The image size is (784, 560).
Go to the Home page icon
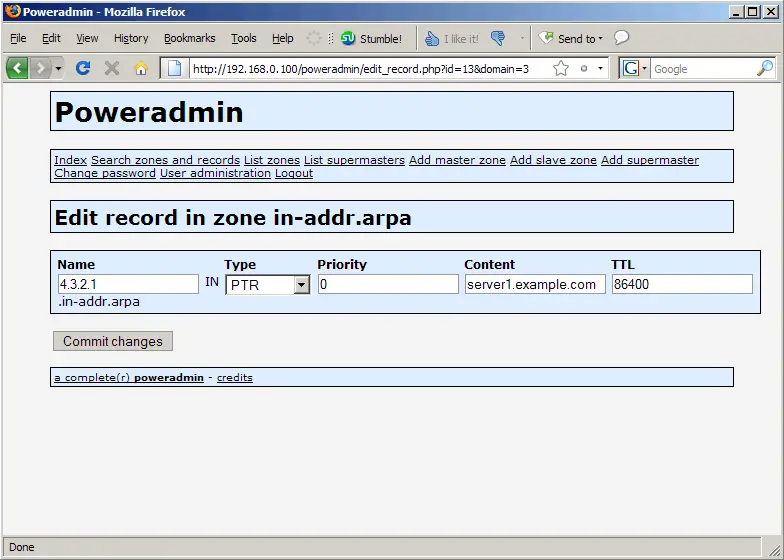click(x=141, y=68)
